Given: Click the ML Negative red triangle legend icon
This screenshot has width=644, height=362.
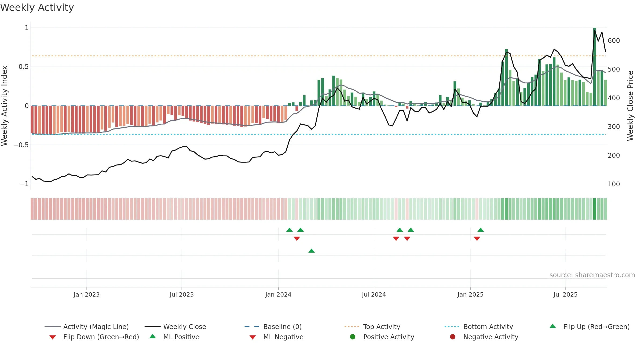Looking at the screenshot, I should (x=253, y=337).
